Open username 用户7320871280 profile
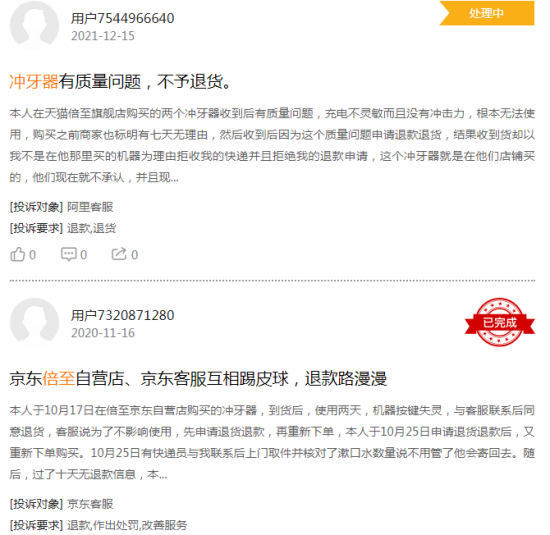This screenshot has height=535, width=550. click(x=122, y=315)
